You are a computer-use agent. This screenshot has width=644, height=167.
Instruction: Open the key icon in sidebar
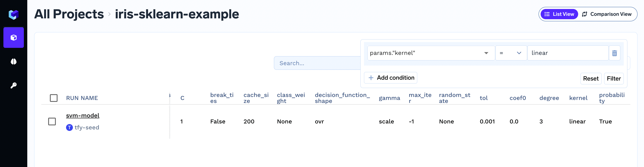13,85
